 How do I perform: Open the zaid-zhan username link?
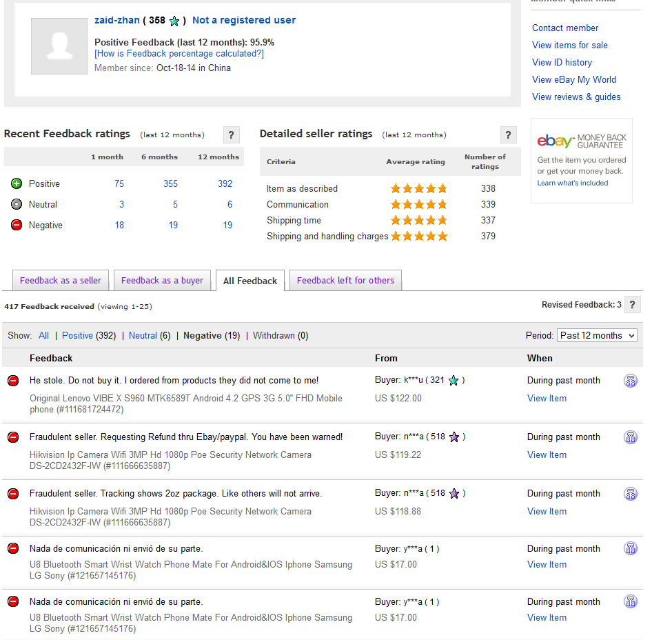click(117, 20)
